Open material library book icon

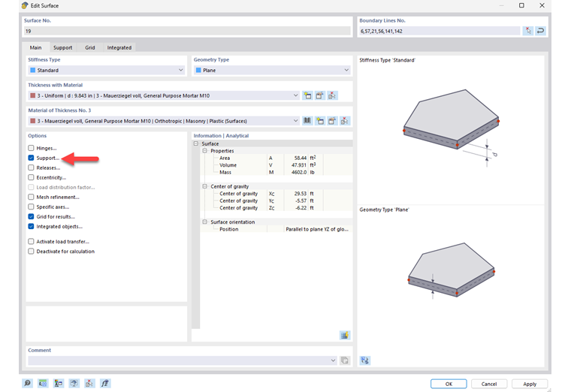tap(307, 121)
